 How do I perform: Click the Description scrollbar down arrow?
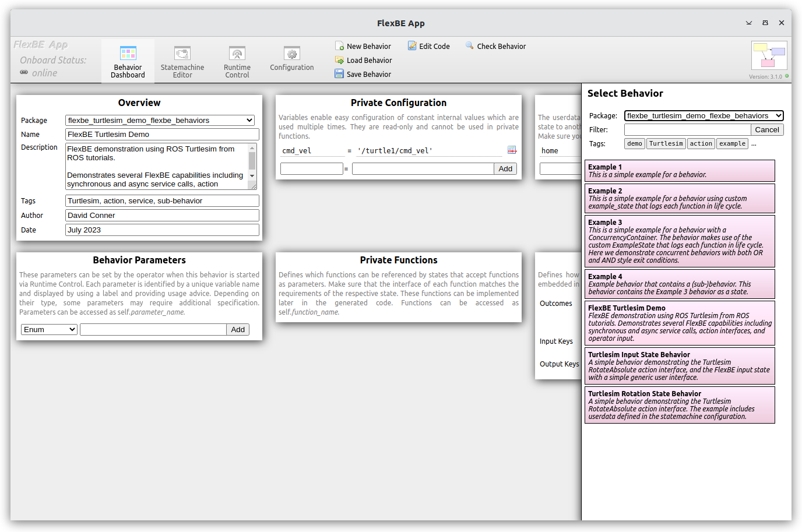pyautogui.click(x=252, y=175)
